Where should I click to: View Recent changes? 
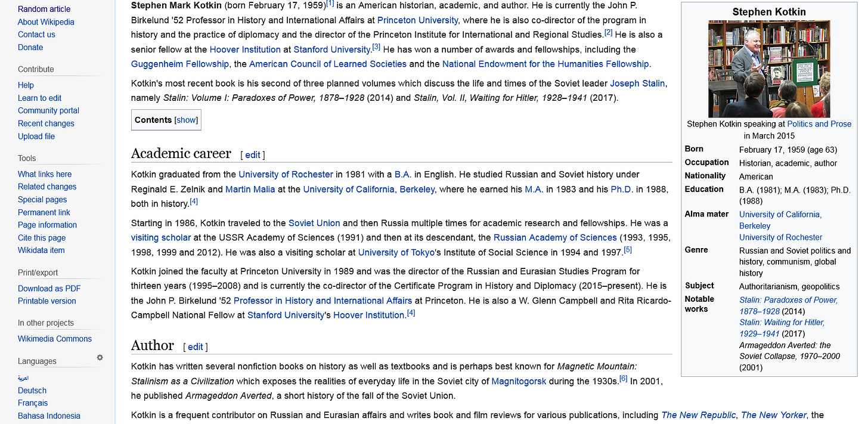(46, 123)
